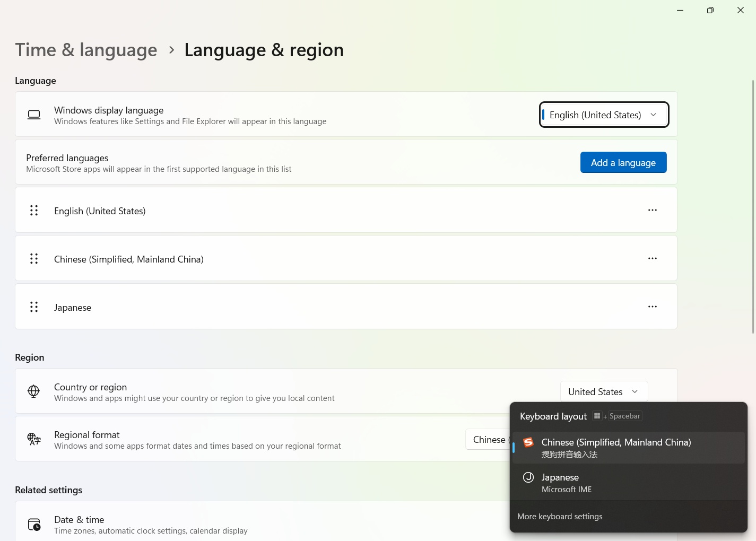This screenshot has width=756, height=541.
Task: Click the Date & time calendar icon
Action: [x=34, y=525]
